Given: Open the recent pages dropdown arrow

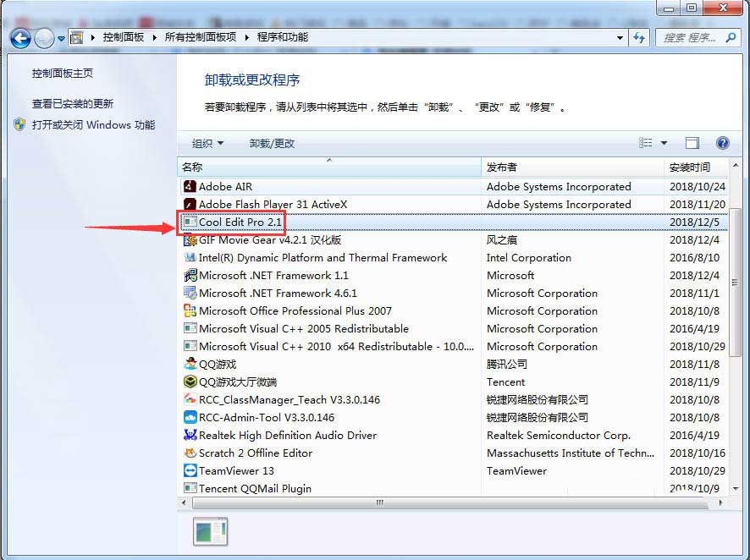Looking at the screenshot, I should [61, 39].
